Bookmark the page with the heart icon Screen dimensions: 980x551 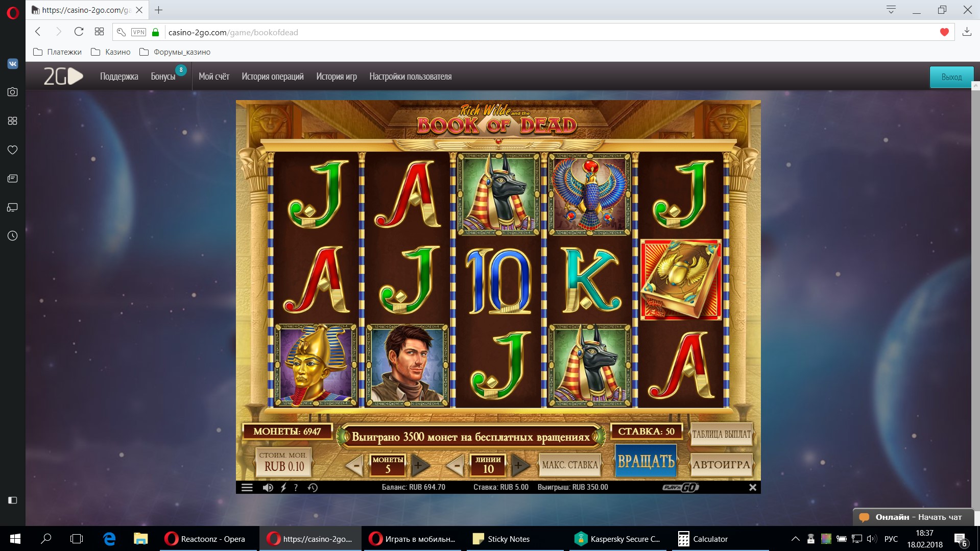(944, 32)
